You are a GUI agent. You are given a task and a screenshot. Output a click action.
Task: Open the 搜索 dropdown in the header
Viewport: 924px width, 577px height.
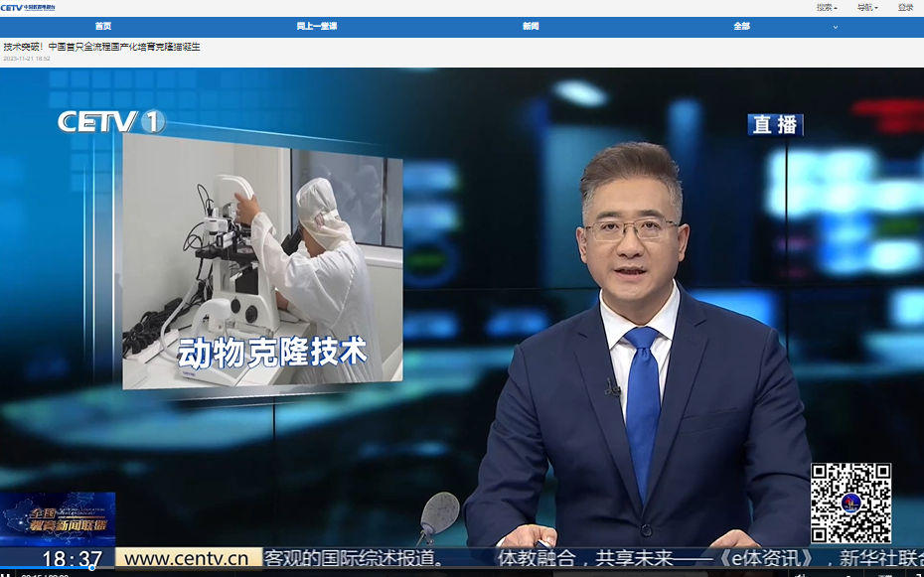tap(827, 8)
